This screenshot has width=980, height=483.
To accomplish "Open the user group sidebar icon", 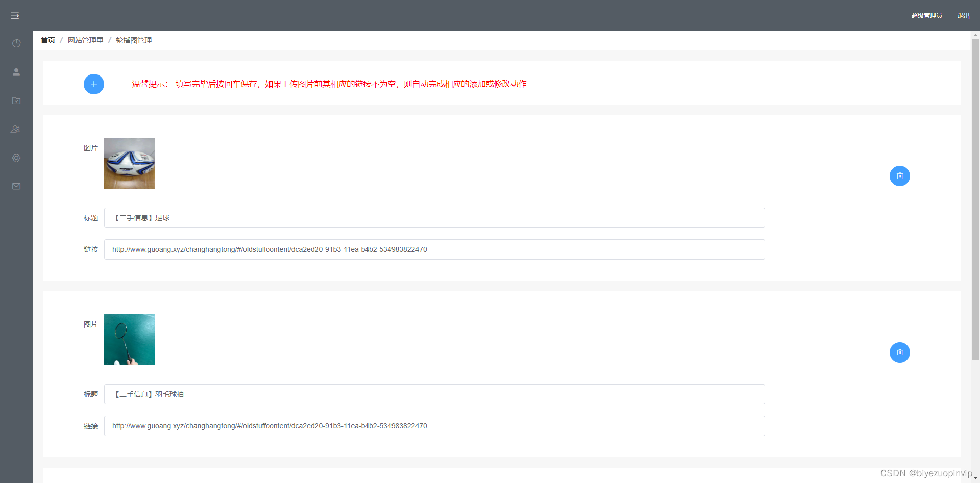I will point(15,129).
